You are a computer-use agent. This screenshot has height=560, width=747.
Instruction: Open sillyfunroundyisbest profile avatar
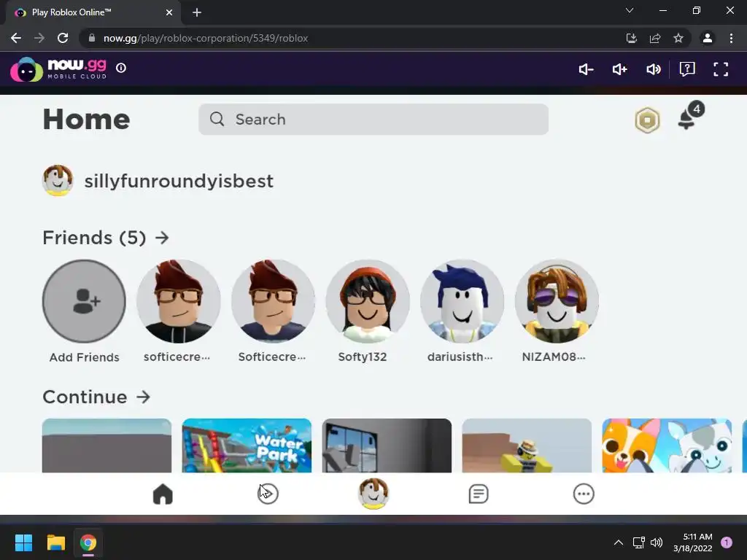pyautogui.click(x=58, y=181)
